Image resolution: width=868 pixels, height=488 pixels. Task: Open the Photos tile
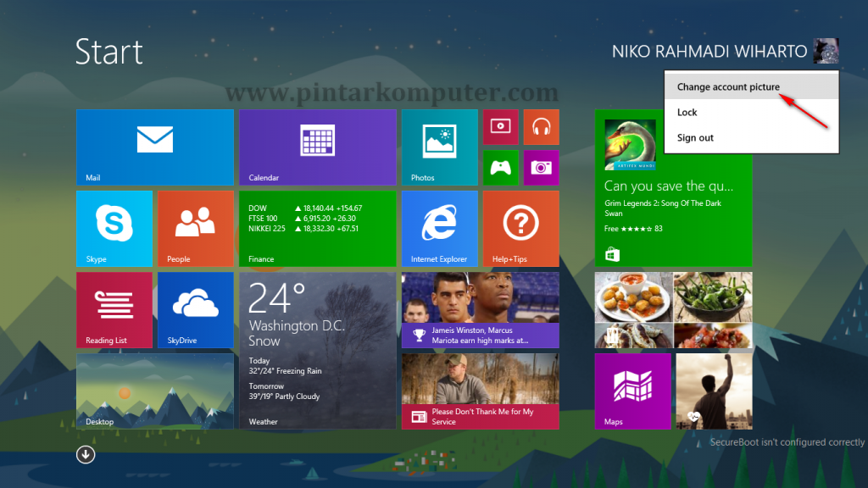[440, 147]
